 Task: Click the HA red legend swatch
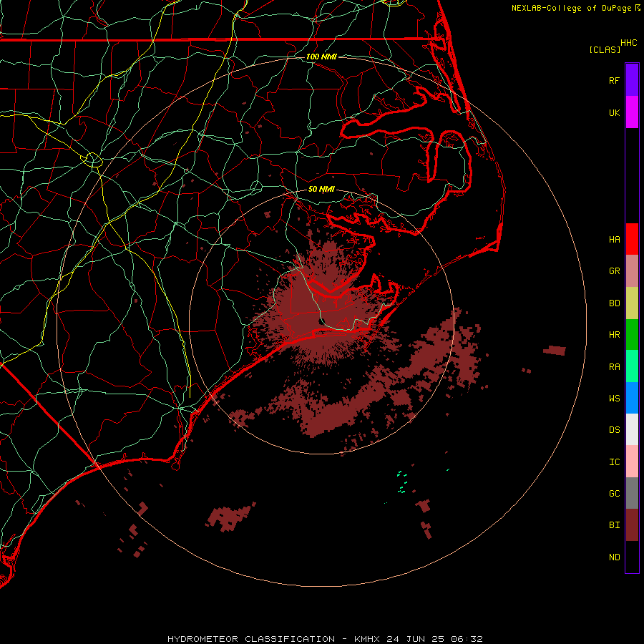[x=632, y=239]
